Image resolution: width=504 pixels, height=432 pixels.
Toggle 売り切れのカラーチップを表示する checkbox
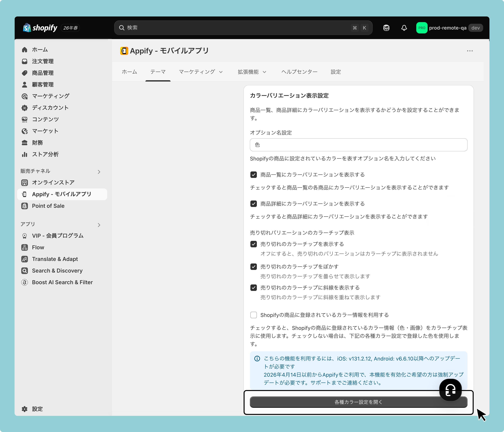click(253, 244)
